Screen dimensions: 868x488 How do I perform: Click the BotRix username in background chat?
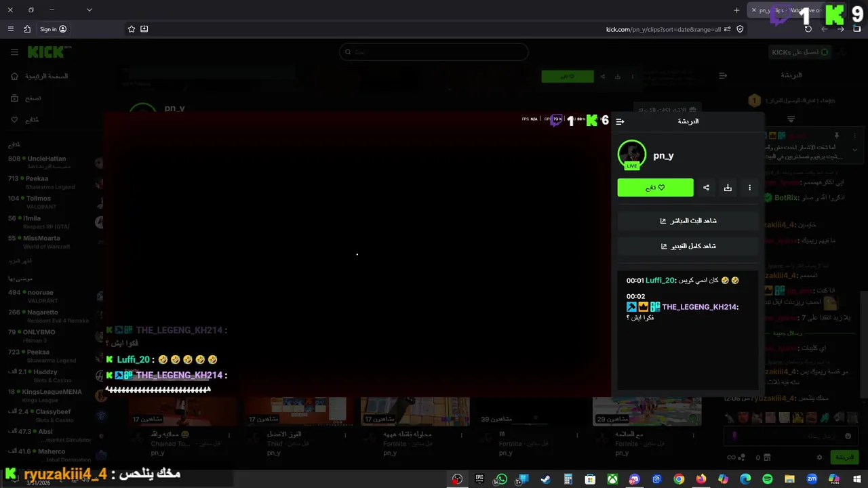click(786, 198)
